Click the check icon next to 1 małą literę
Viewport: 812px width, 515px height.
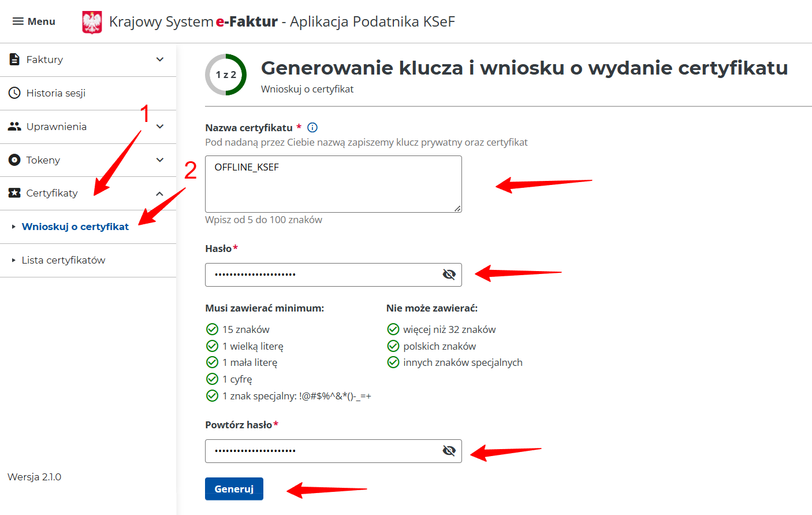tap(212, 362)
